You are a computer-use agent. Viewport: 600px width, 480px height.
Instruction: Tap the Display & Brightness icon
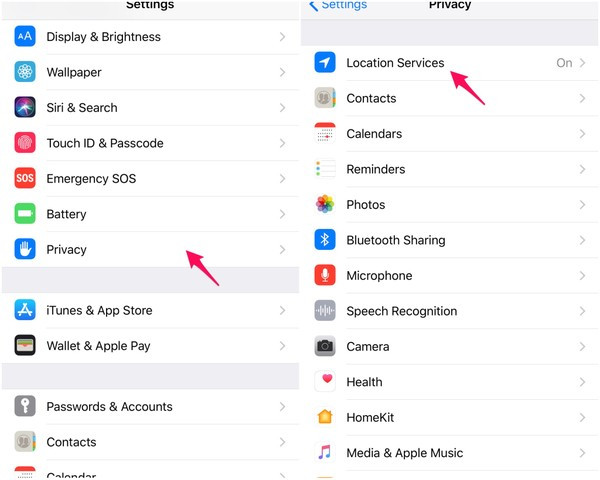coord(25,37)
